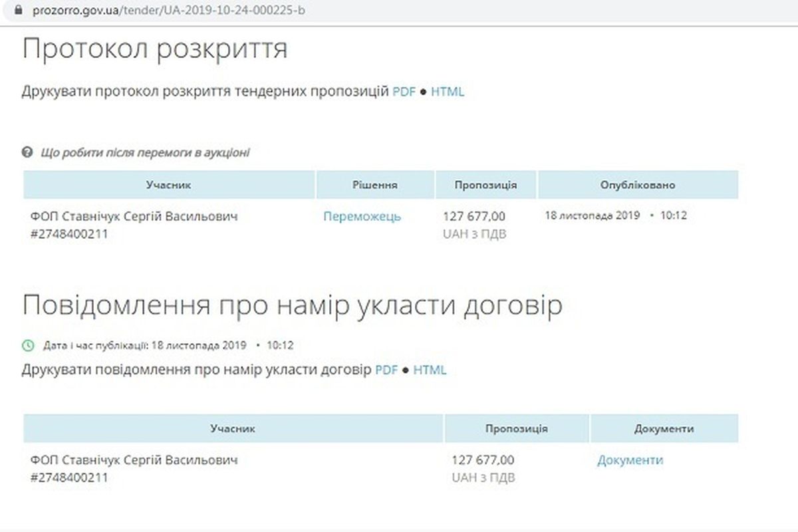Click the publication date 18 листопада 2019

(593, 215)
